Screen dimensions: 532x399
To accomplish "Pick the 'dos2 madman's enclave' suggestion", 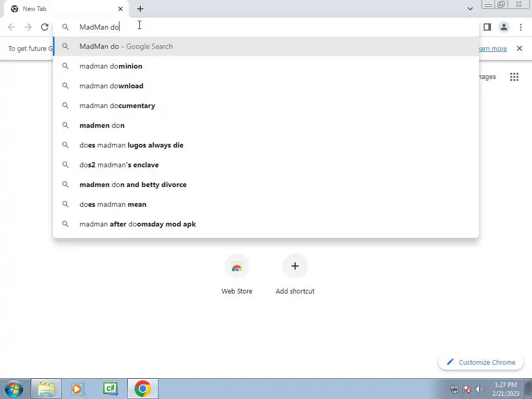I will 266,165.
